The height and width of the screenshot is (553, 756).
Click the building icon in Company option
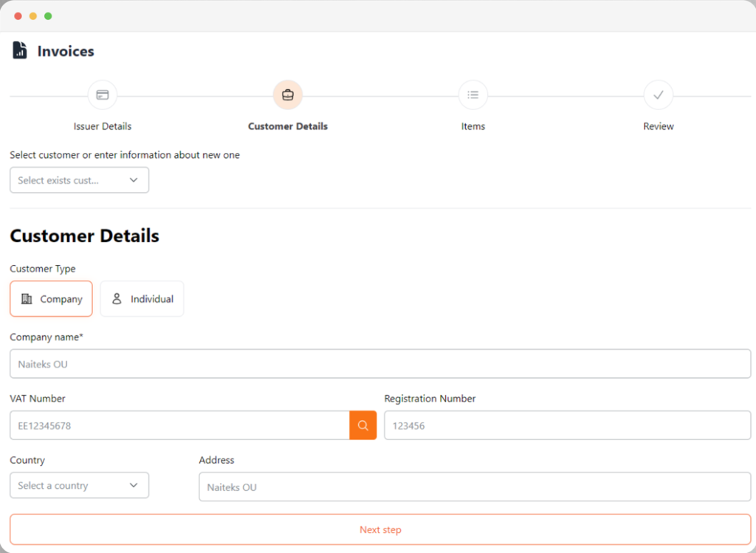[27, 299]
